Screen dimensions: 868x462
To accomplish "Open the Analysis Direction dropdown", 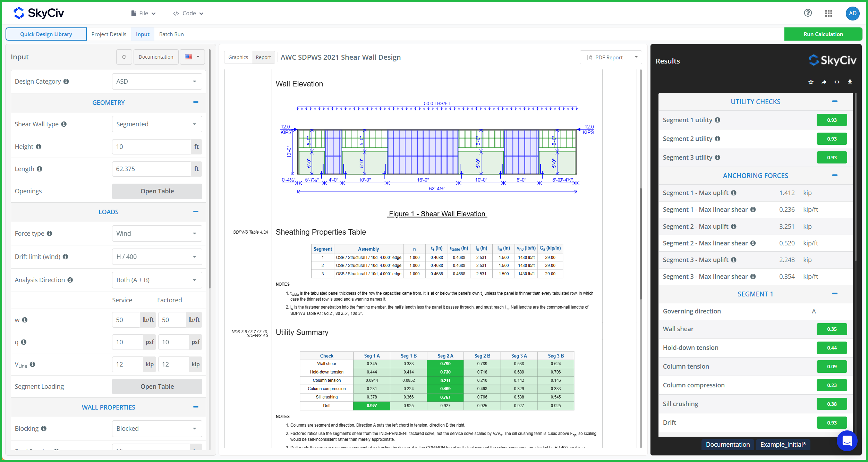I will coord(157,280).
